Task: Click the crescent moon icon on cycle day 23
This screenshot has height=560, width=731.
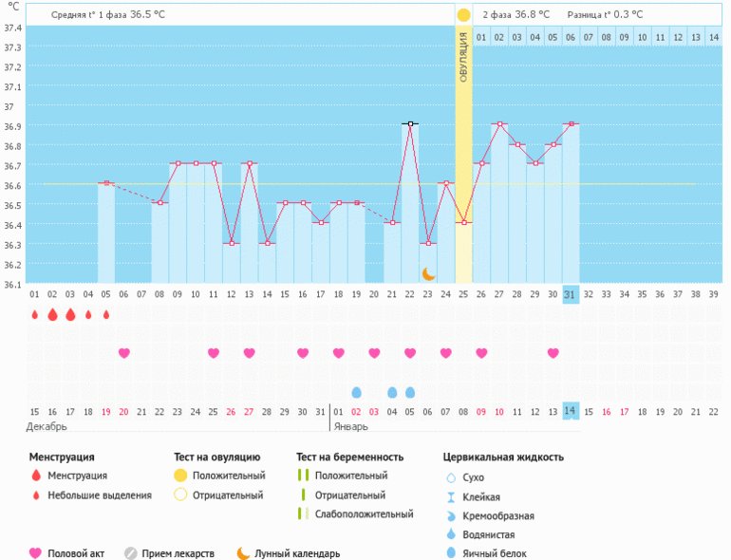Action: coord(428,273)
